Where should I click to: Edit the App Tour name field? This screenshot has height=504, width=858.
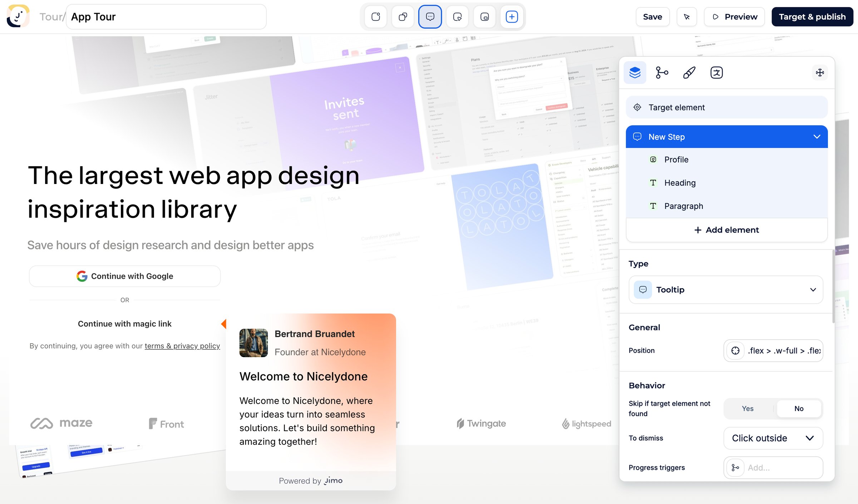(166, 17)
